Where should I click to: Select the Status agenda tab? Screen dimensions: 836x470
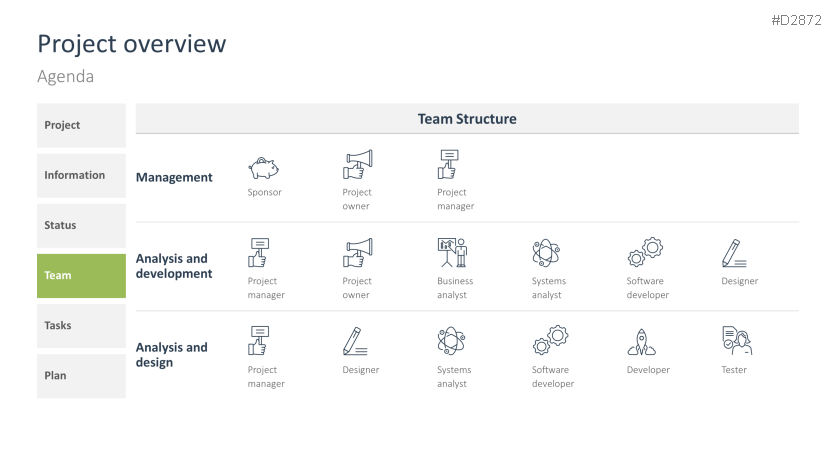(81, 226)
